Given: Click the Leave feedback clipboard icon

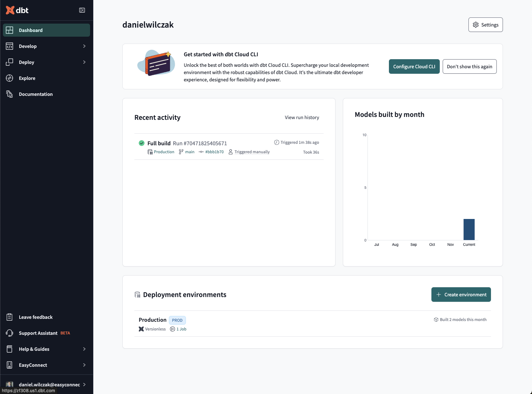Looking at the screenshot, I should pyautogui.click(x=10, y=317).
